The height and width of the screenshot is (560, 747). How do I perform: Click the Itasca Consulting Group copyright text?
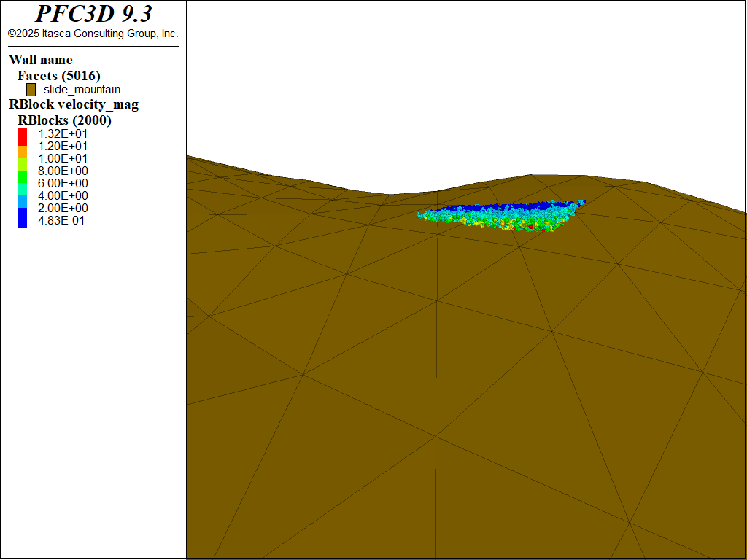[93, 34]
